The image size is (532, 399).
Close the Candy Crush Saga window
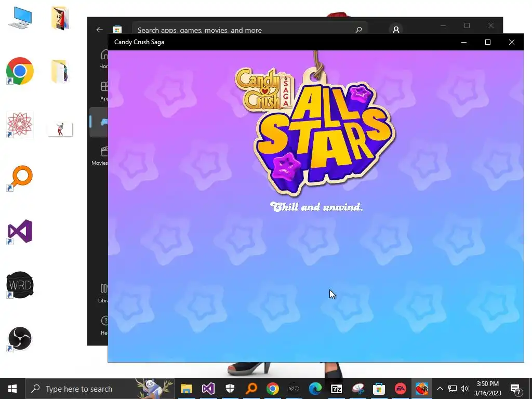[512, 42]
